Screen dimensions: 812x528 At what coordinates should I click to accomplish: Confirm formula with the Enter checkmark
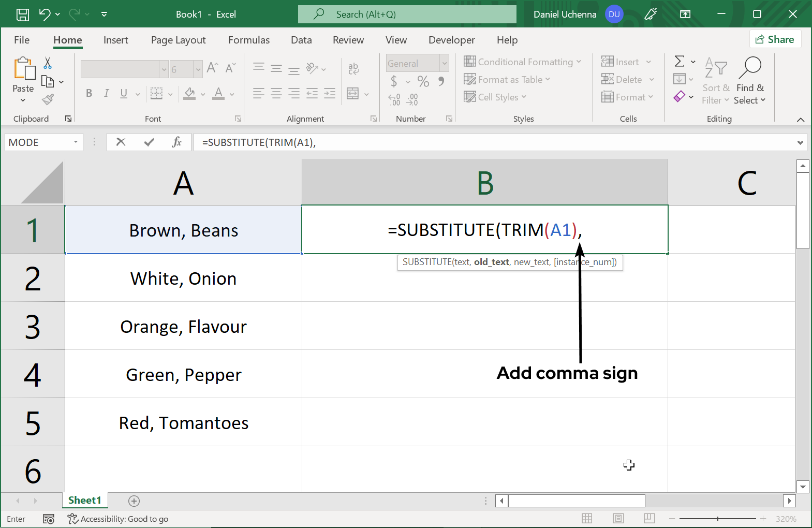click(149, 142)
